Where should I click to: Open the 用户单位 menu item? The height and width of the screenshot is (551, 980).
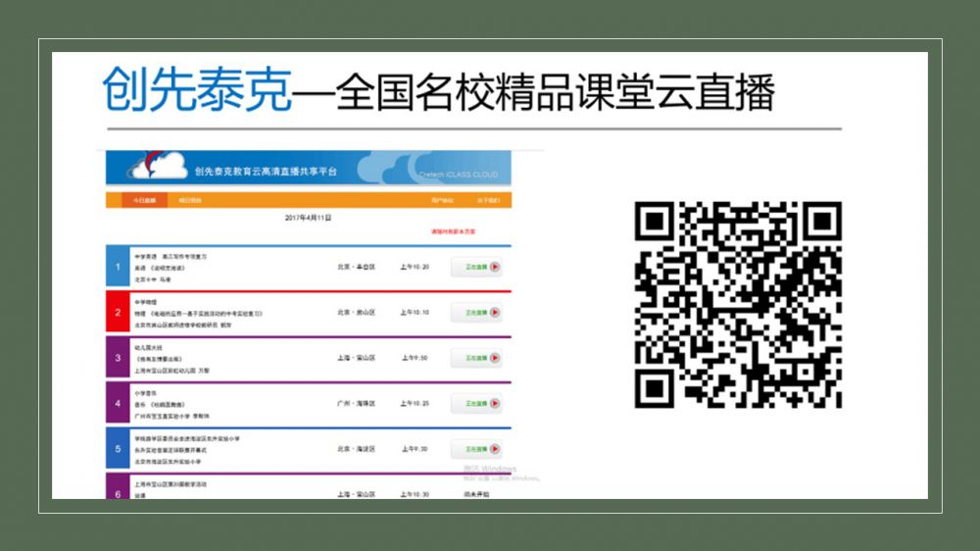pos(442,200)
